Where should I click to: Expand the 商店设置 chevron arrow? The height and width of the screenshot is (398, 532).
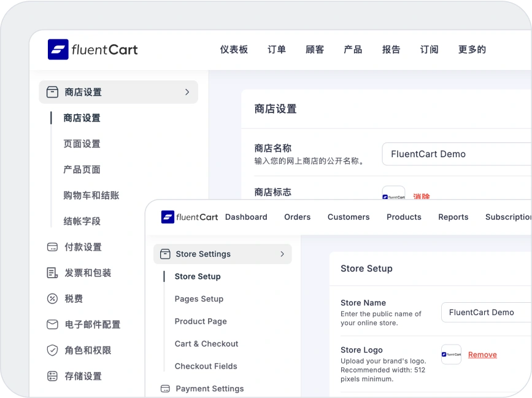click(x=187, y=92)
